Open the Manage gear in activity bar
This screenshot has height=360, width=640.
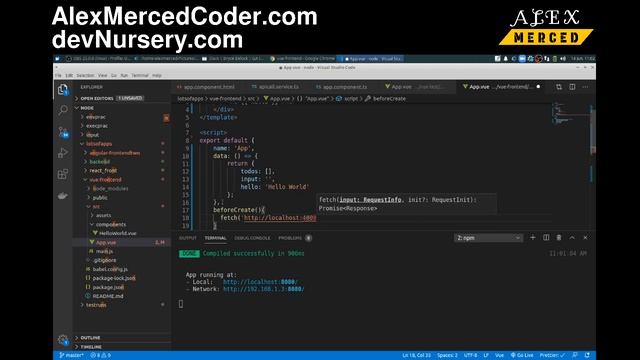(x=63, y=340)
